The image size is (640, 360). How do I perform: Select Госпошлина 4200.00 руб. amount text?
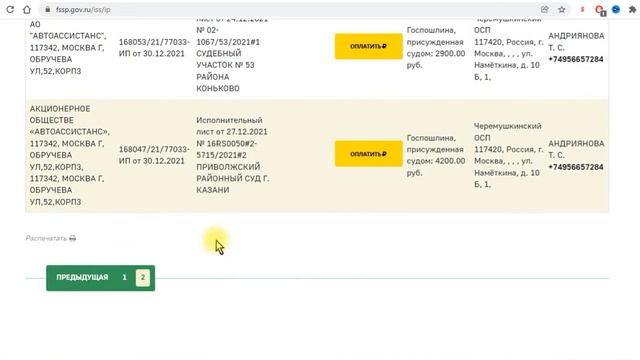(436, 155)
